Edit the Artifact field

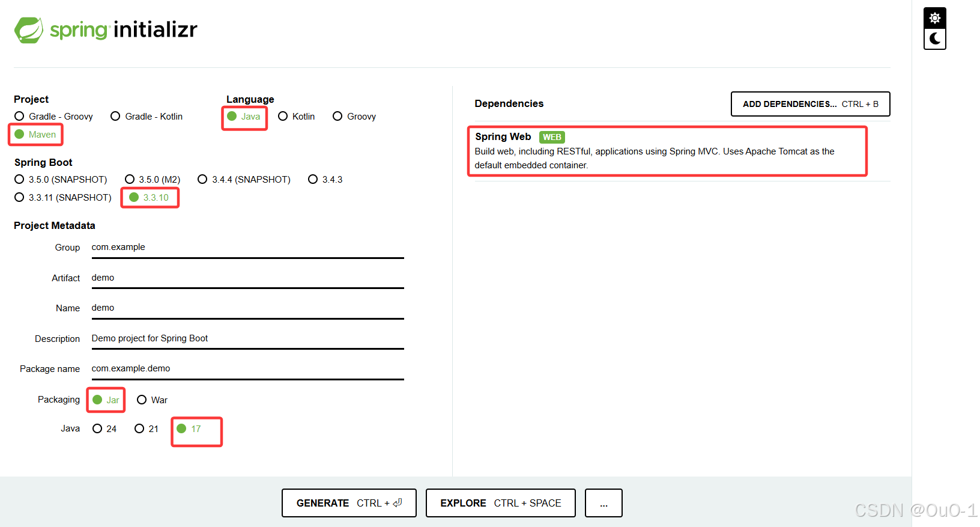point(247,278)
